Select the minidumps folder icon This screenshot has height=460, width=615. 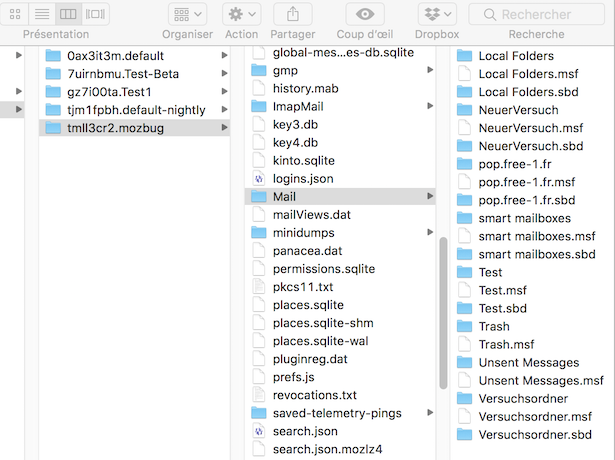coord(259,233)
